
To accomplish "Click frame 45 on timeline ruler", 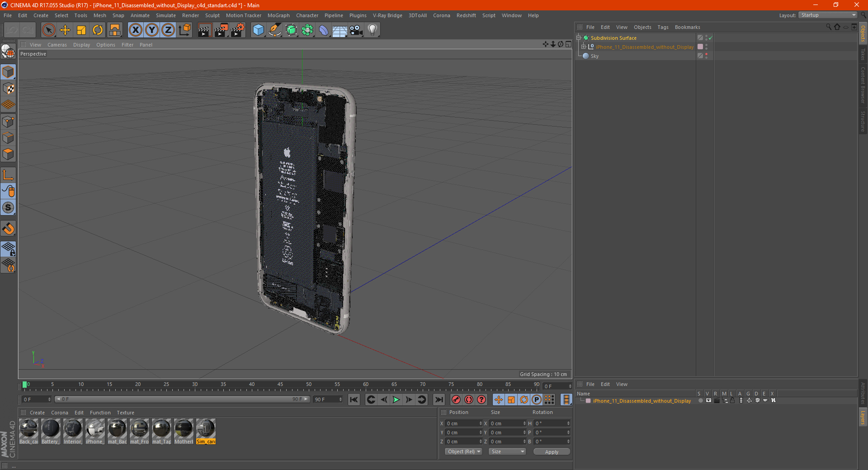I will (280, 385).
